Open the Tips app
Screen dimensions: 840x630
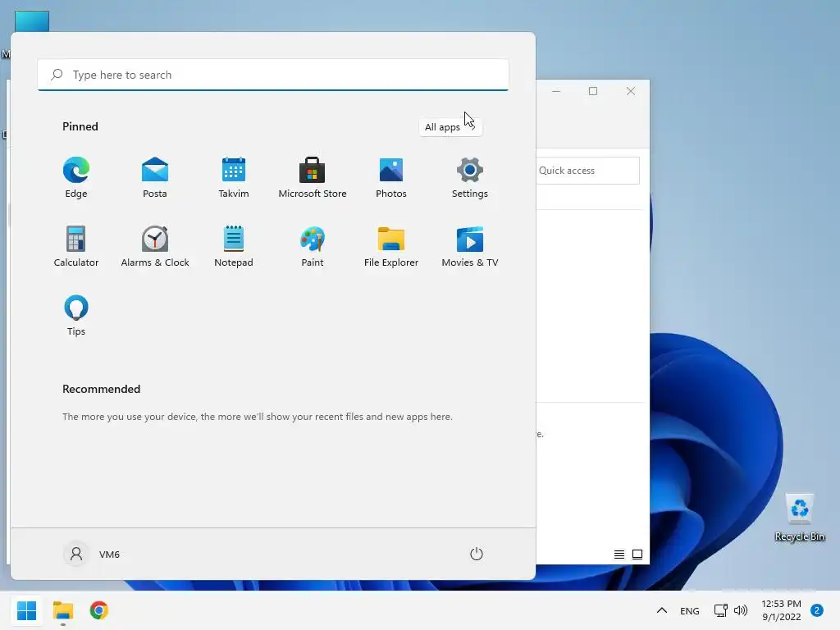tap(76, 316)
